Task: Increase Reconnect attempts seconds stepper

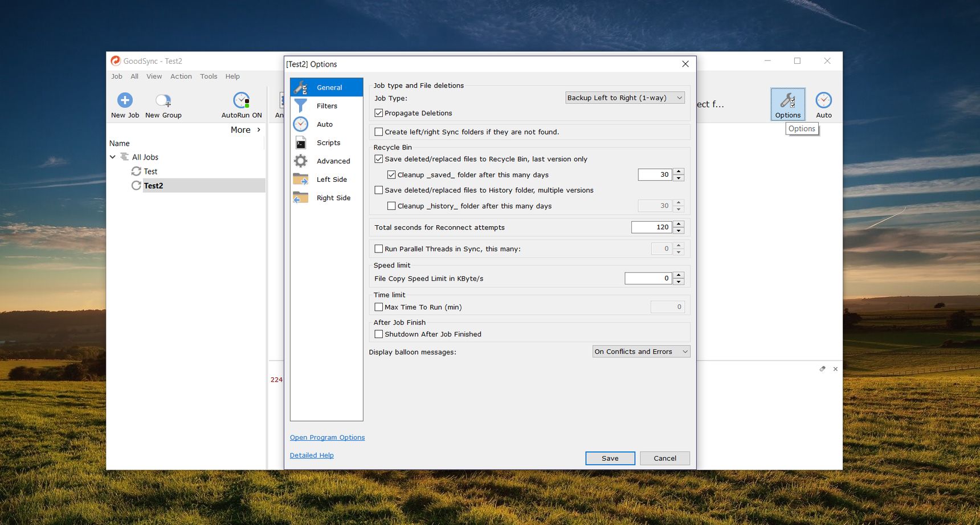Action: 679,224
